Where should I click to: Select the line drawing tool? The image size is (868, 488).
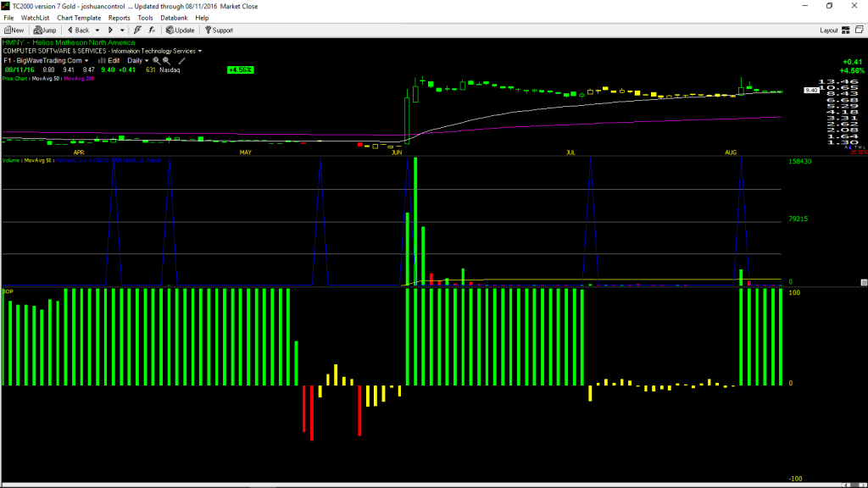181,61
